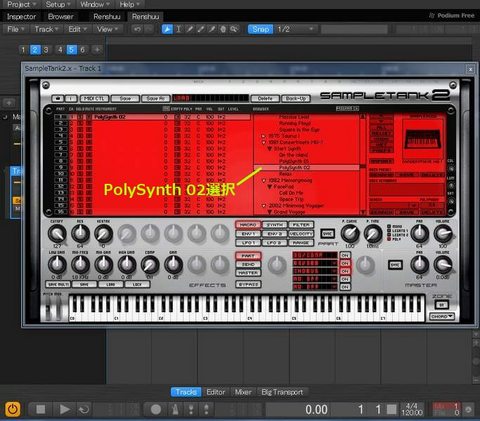Viewport: 480px width, 421px height.
Task: Open the File dropdown menu
Action: pyautogui.click(x=15, y=29)
